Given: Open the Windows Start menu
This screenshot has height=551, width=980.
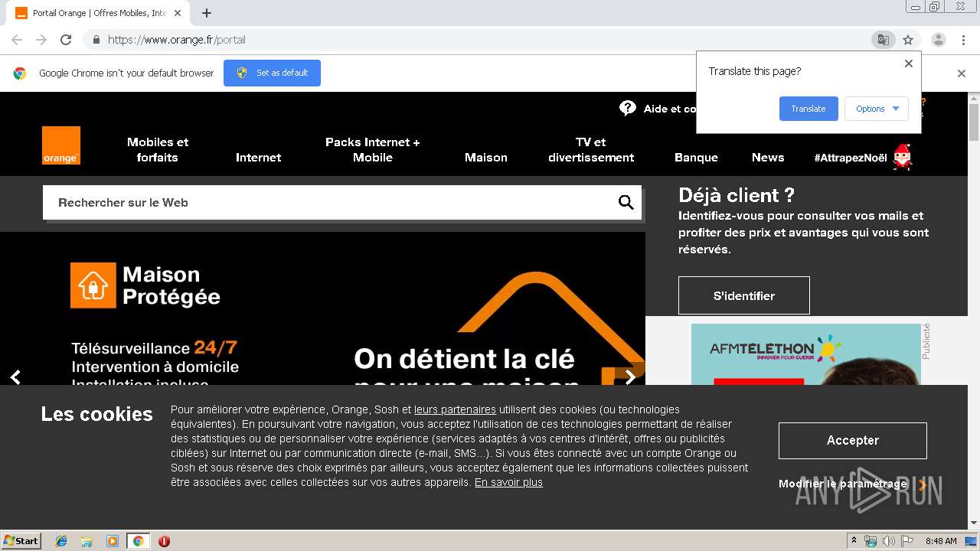Looking at the screenshot, I should pos(21,541).
